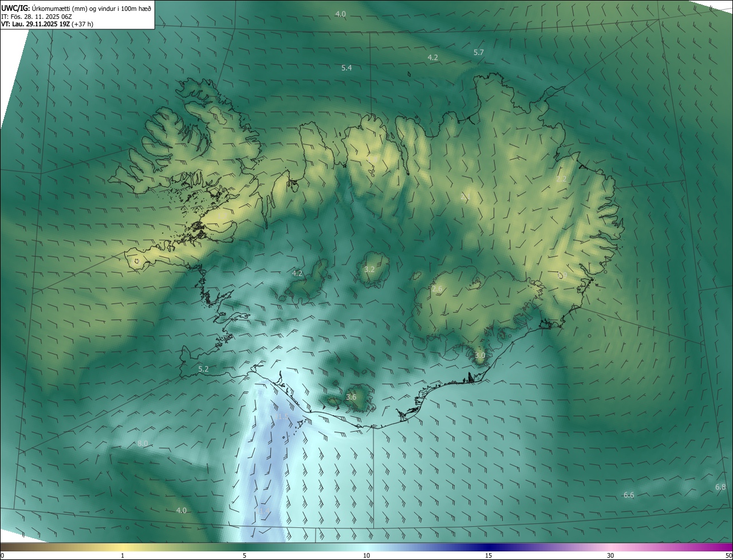
Task: Click the 2.6 value label over Vatnajökull
Action: (x=437, y=289)
